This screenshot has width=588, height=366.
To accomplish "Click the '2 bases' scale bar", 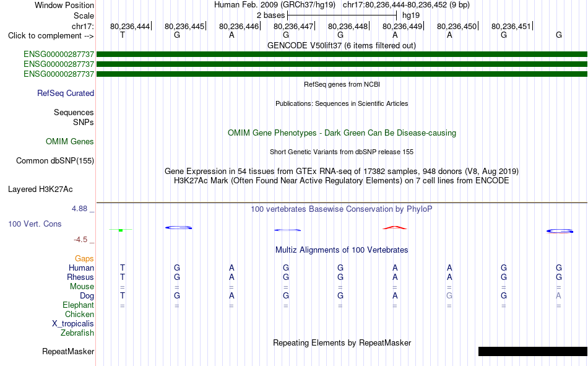I will tap(342, 15).
